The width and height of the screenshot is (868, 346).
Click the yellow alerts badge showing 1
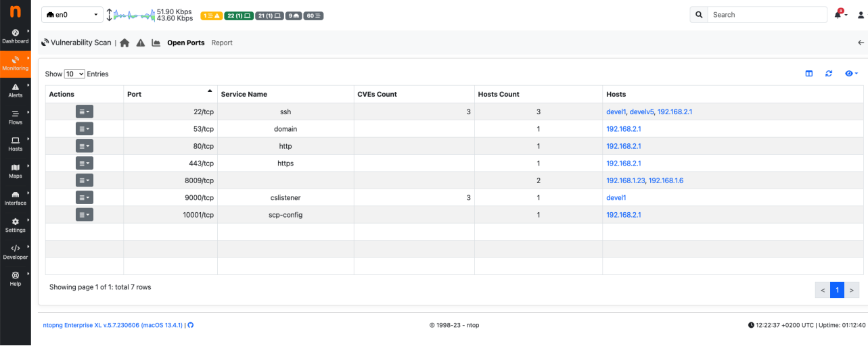tap(211, 16)
